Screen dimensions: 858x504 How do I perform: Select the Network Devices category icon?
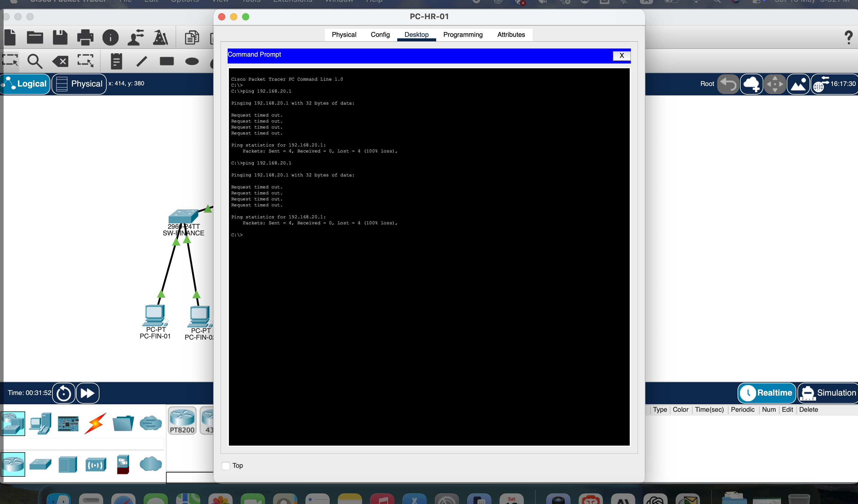(x=13, y=423)
